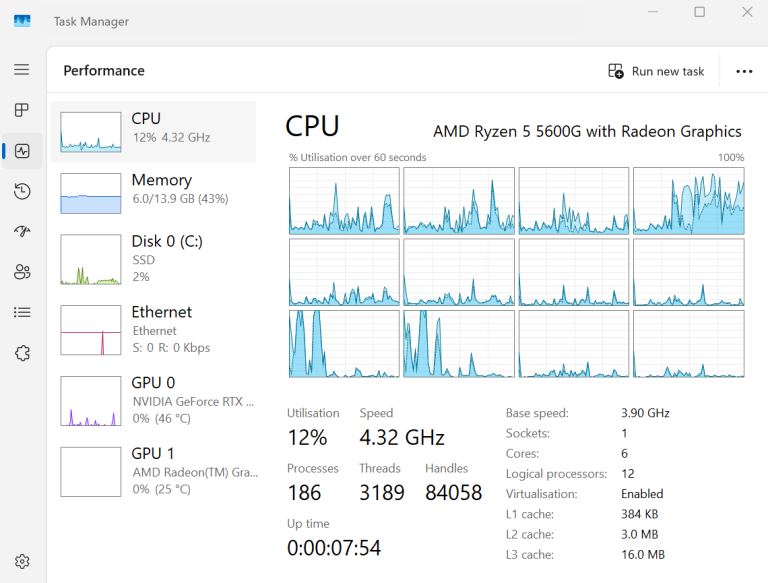Select the Ethernet performance entry

pos(153,330)
